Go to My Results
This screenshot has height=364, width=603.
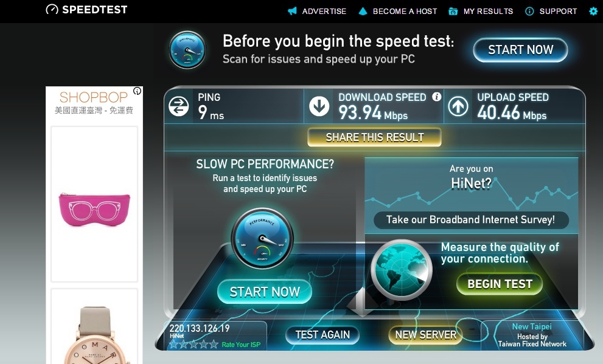point(481,11)
